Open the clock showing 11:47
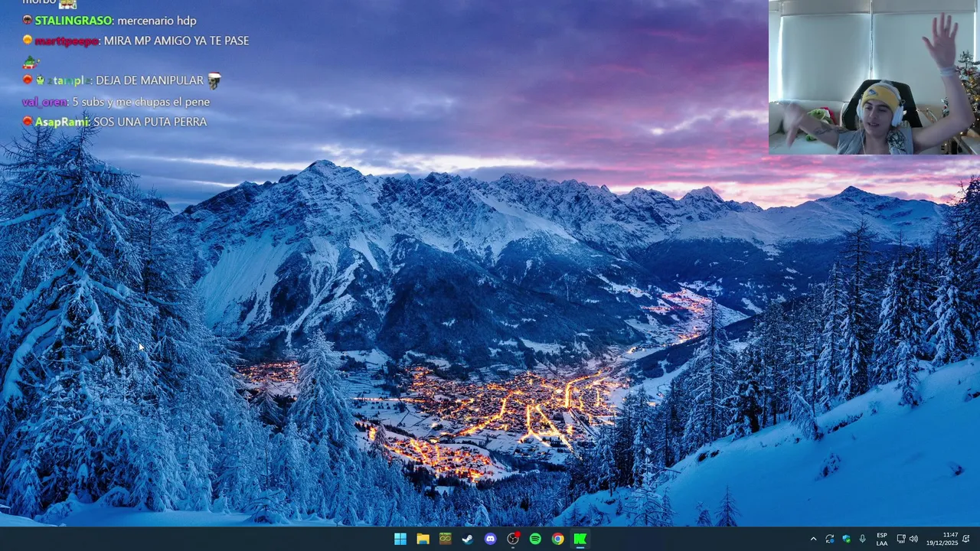 pyautogui.click(x=942, y=539)
